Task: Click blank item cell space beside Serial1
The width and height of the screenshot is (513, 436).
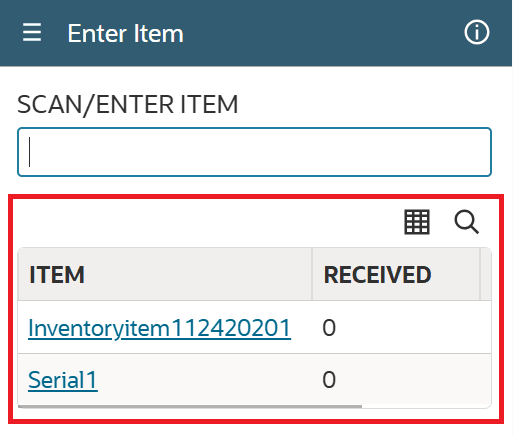Action: coord(205,380)
